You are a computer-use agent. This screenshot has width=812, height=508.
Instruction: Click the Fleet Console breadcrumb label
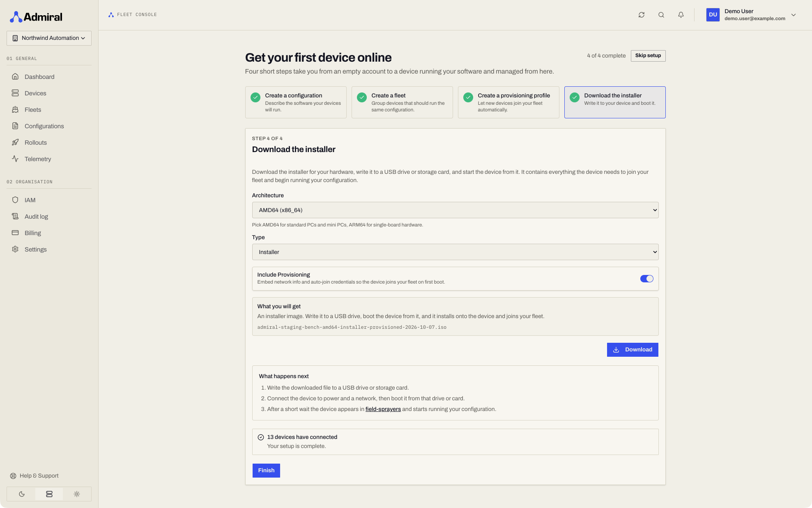coord(137,15)
